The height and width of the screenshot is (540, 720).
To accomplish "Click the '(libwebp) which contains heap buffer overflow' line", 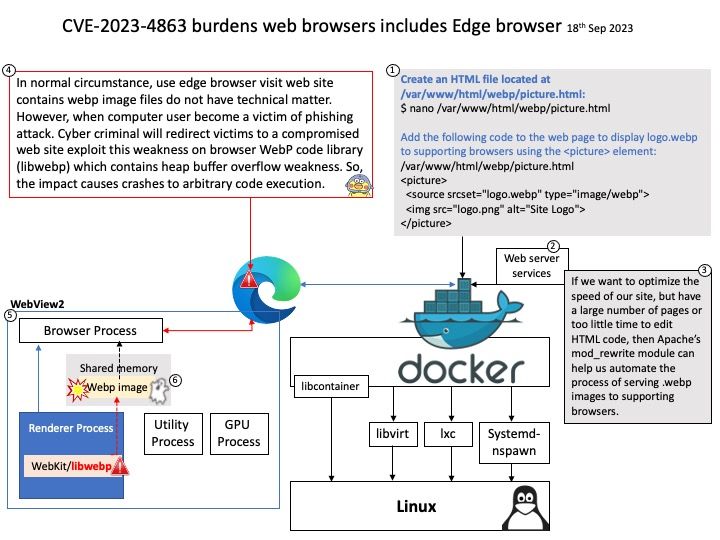I will point(190,167).
